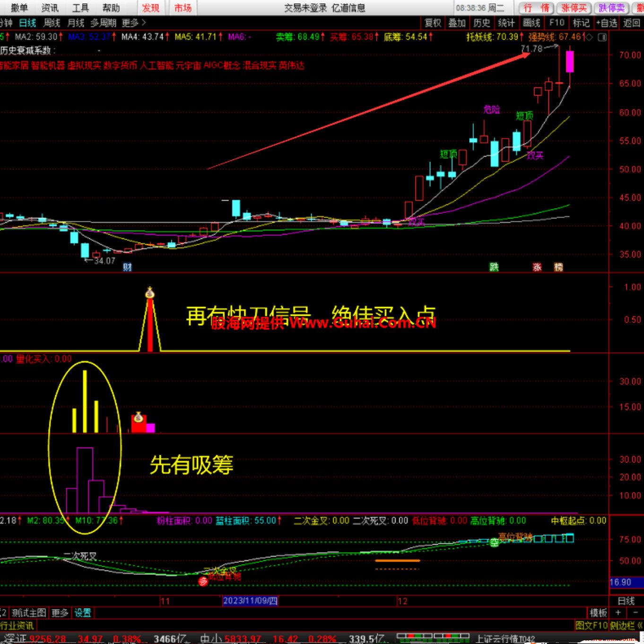Click the money bag icon on red volume bar
The height and width of the screenshot is (644, 644).
coord(138,417)
